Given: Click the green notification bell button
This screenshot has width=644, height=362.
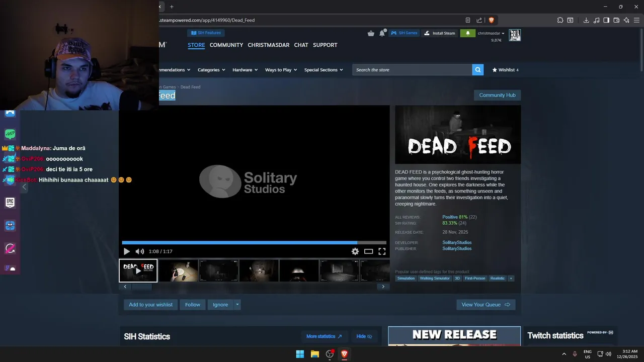Looking at the screenshot, I should pos(467,33).
